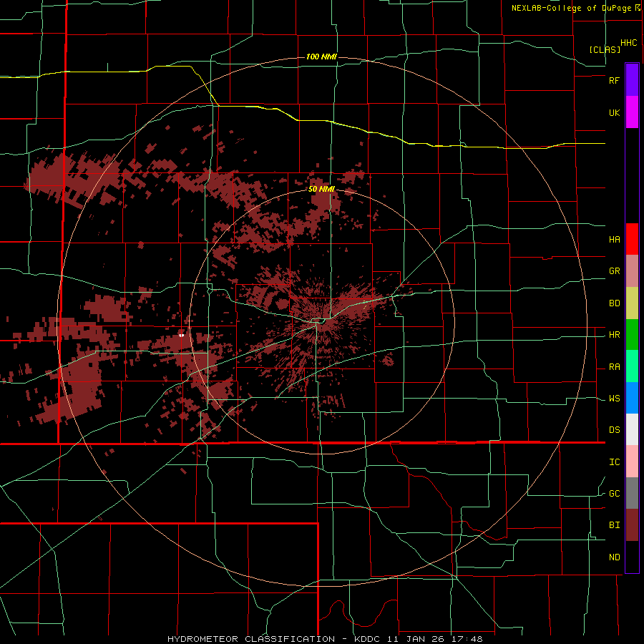The height and width of the screenshot is (644, 644).
Task: Click the RA aqua legend swatch
Action: coord(632,366)
